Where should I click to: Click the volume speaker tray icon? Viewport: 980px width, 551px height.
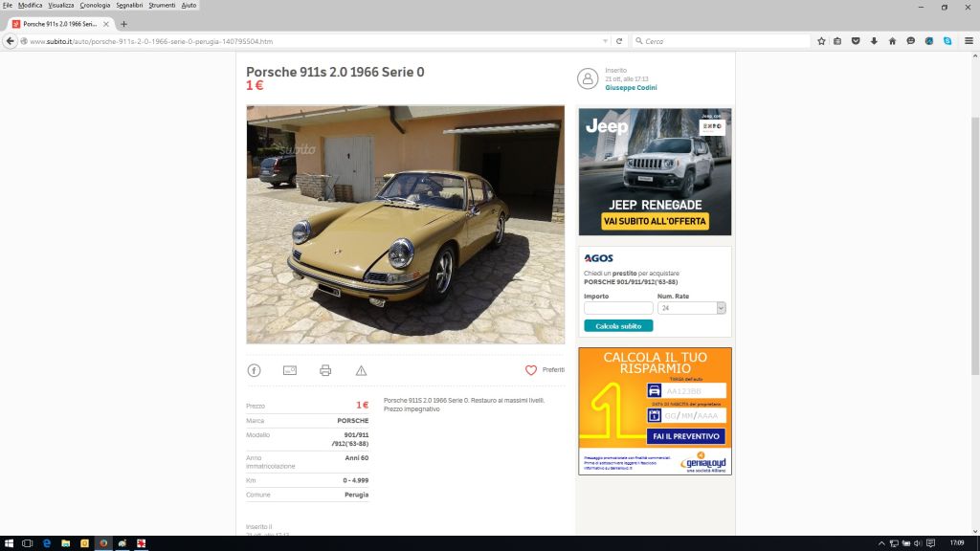(918, 543)
